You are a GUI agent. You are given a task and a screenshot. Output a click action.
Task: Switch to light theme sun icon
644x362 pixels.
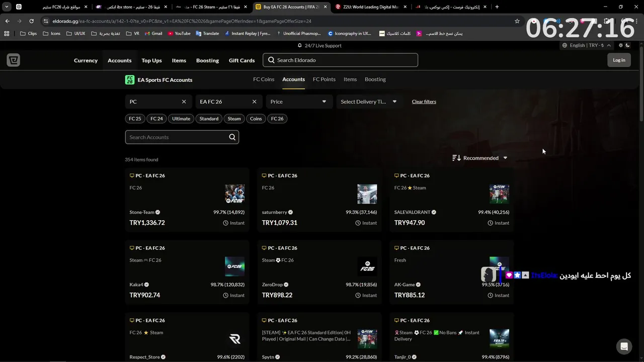coord(621,45)
